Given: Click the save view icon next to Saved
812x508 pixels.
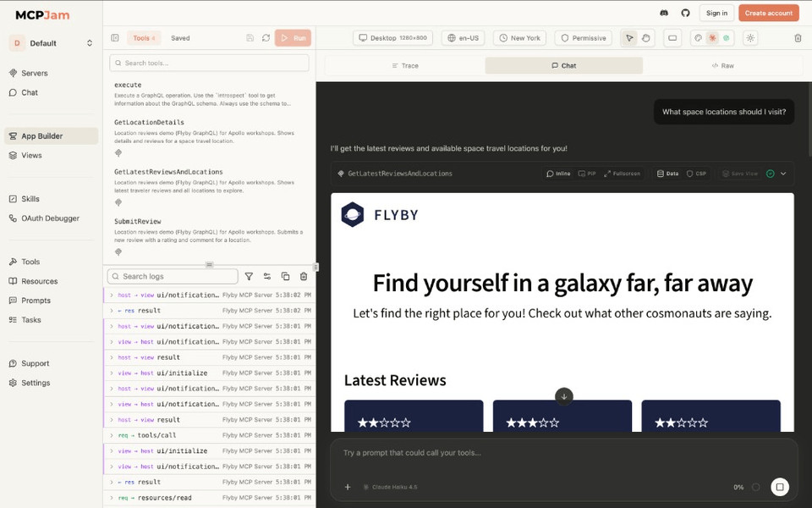Looking at the screenshot, I should pyautogui.click(x=249, y=37).
